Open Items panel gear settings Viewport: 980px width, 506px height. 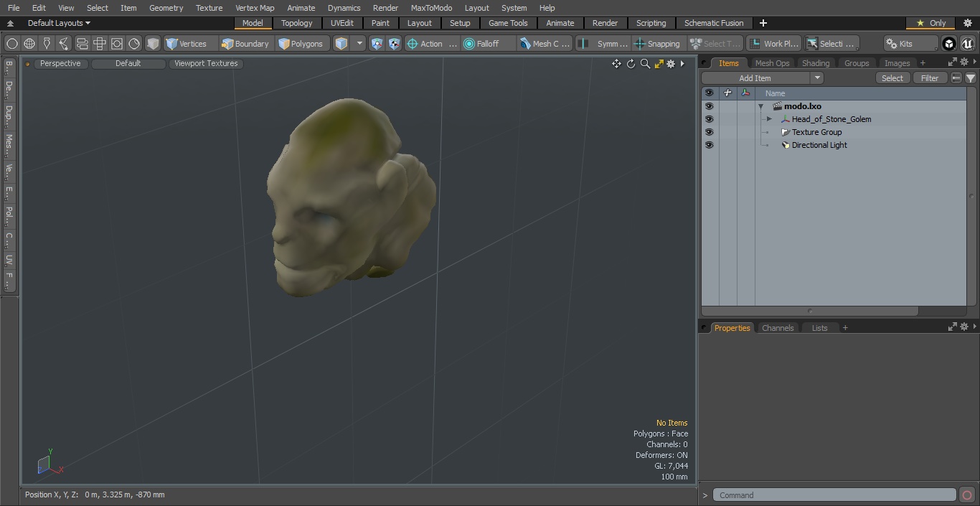(964, 63)
